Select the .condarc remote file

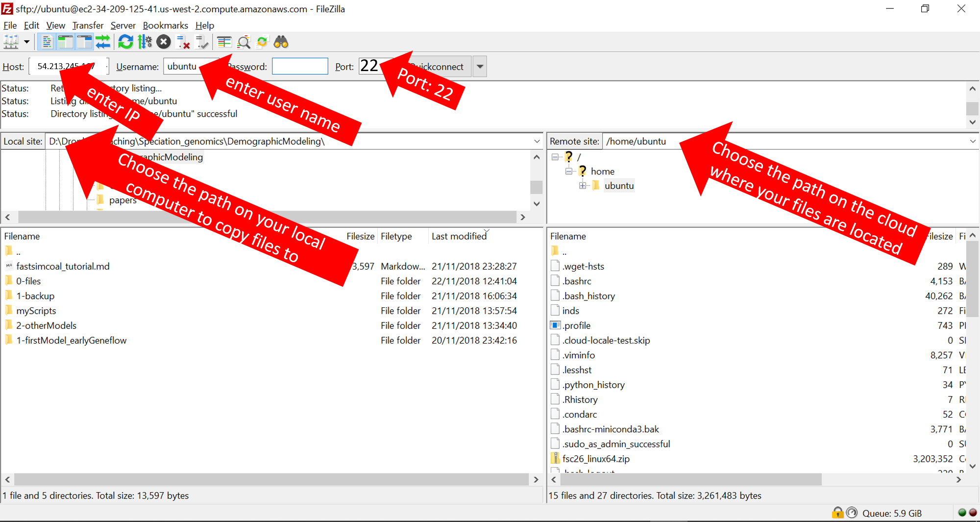(580, 414)
